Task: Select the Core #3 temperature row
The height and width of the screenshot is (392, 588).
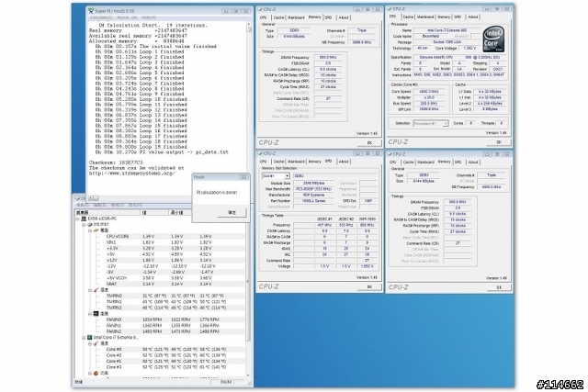Action: 161,367
